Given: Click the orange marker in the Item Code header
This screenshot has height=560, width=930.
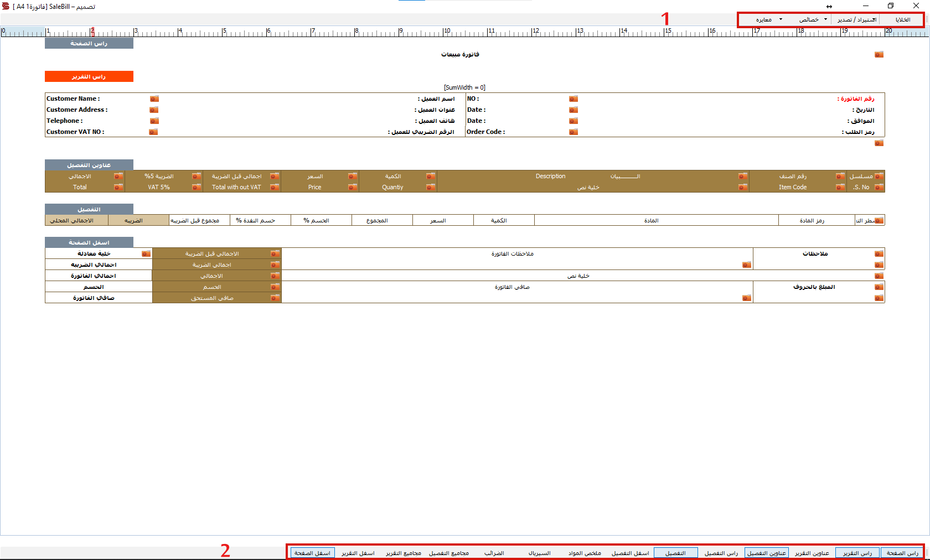Looking at the screenshot, I should pyautogui.click(x=840, y=188).
